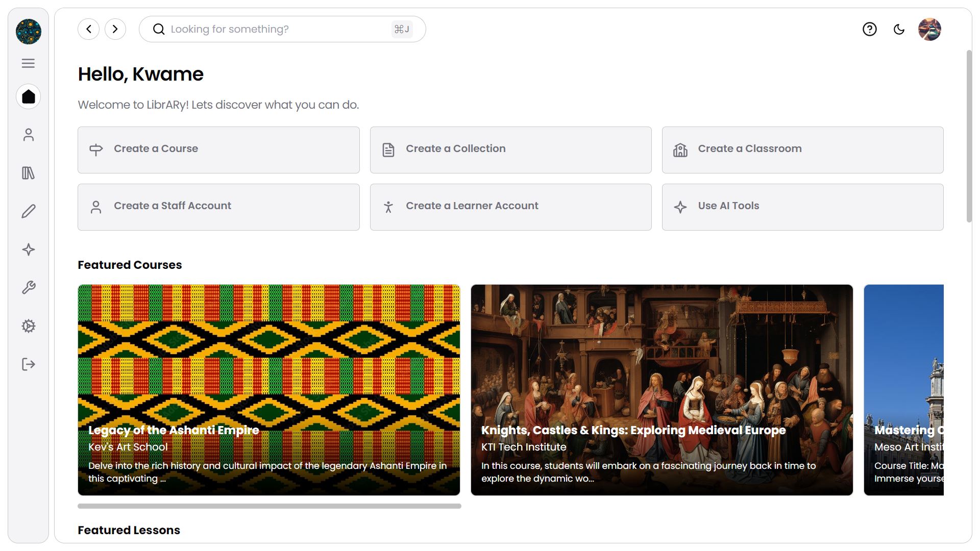This screenshot has width=980, height=551.
Task: Click the Featured Courses heading
Action: point(130,265)
